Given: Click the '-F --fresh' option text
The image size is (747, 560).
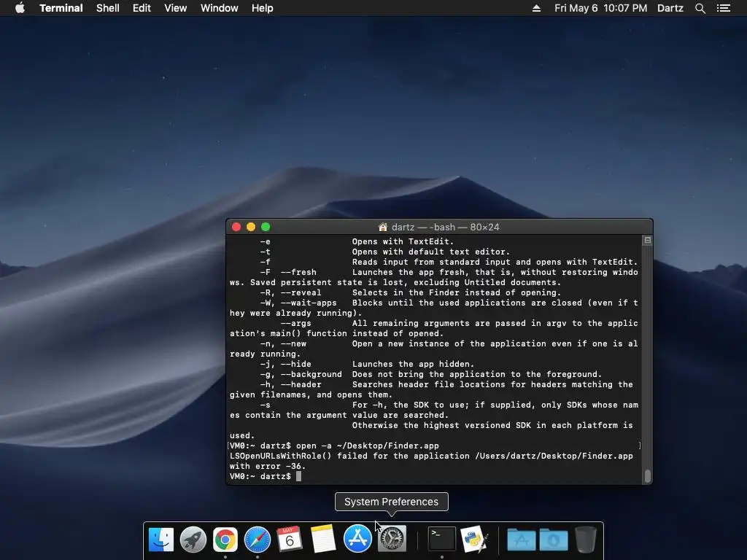Looking at the screenshot, I should (x=288, y=272).
